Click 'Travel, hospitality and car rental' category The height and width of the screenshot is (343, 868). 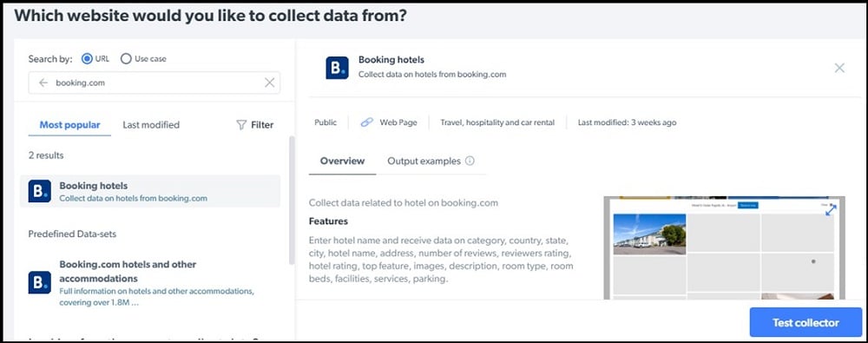pos(497,122)
